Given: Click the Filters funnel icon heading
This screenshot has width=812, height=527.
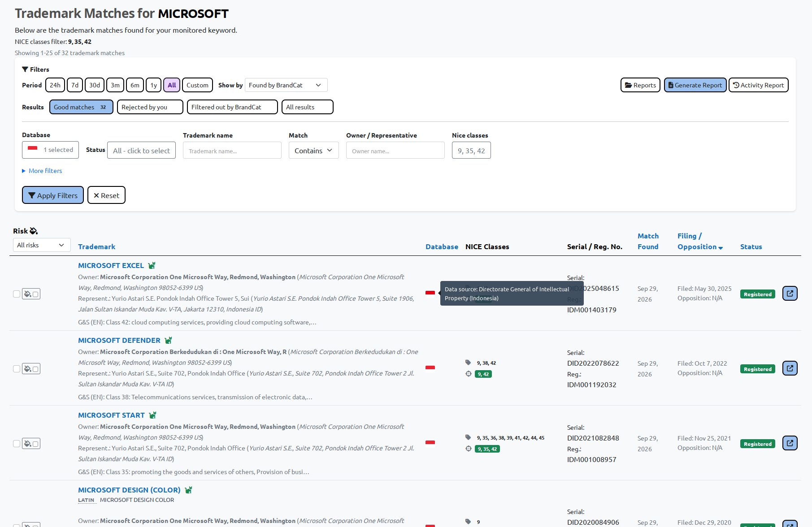Looking at the screenshot, I should coord(25,69).
